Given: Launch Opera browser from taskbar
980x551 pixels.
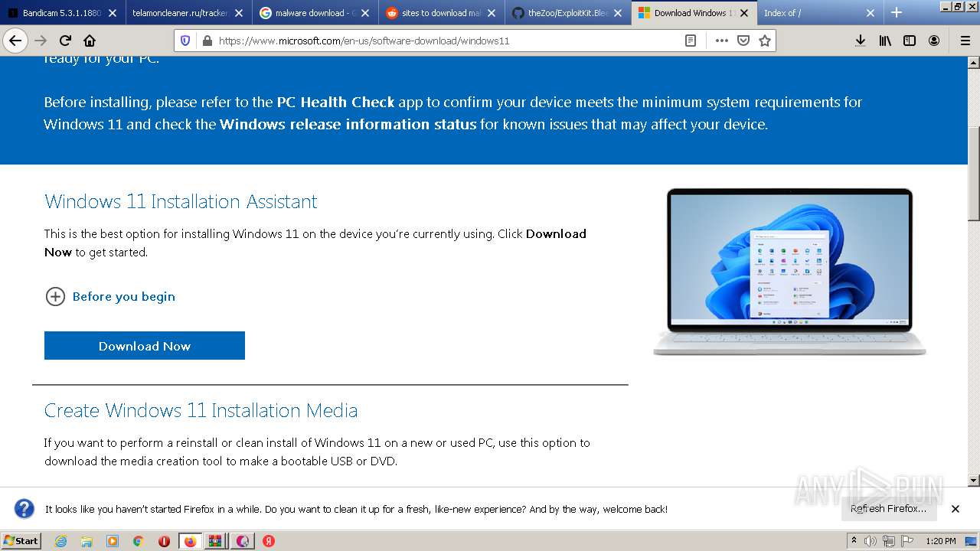Looking at the screenshot, I should (164, 541).
